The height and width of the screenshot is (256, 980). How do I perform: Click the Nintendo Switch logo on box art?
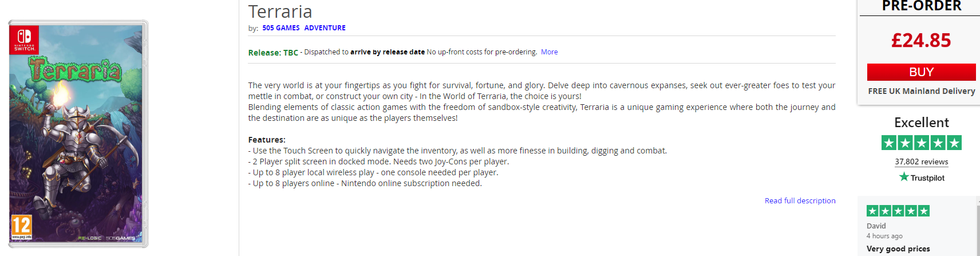pos(24,39)
